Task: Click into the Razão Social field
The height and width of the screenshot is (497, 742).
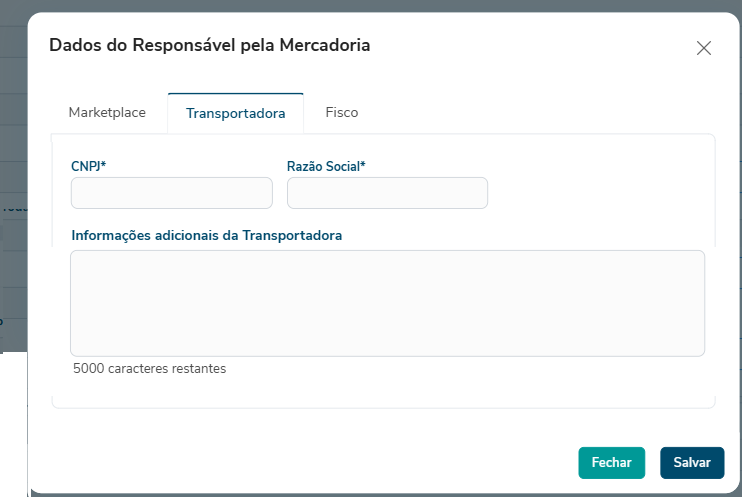Action: [387, 193]
